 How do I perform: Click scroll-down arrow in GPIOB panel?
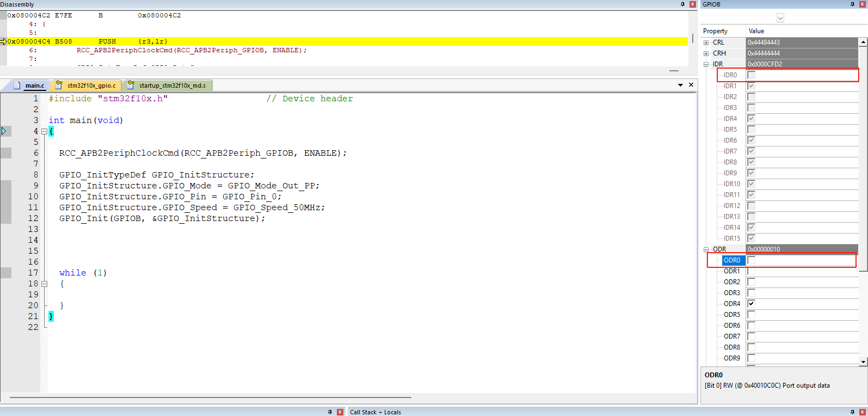pos(863,362)
